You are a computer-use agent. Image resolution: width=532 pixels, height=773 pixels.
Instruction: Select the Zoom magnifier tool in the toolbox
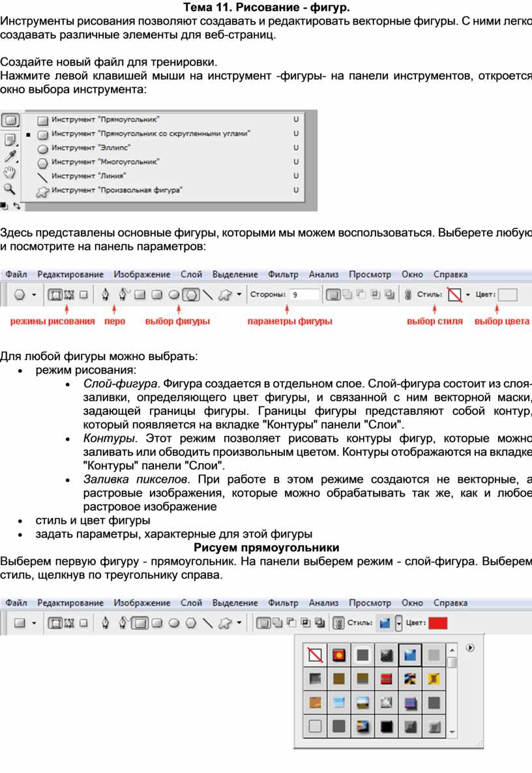click(x=9, y=189)
